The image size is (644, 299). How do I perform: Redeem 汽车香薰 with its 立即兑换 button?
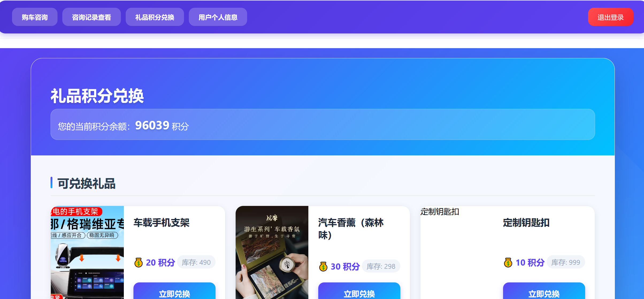tap(359, 291)
